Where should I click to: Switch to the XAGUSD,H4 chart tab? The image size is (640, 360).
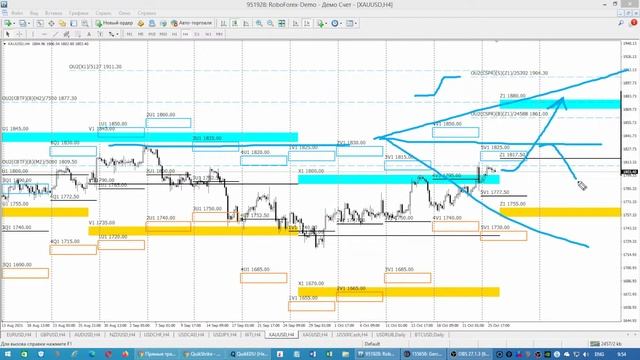point(315,335)
